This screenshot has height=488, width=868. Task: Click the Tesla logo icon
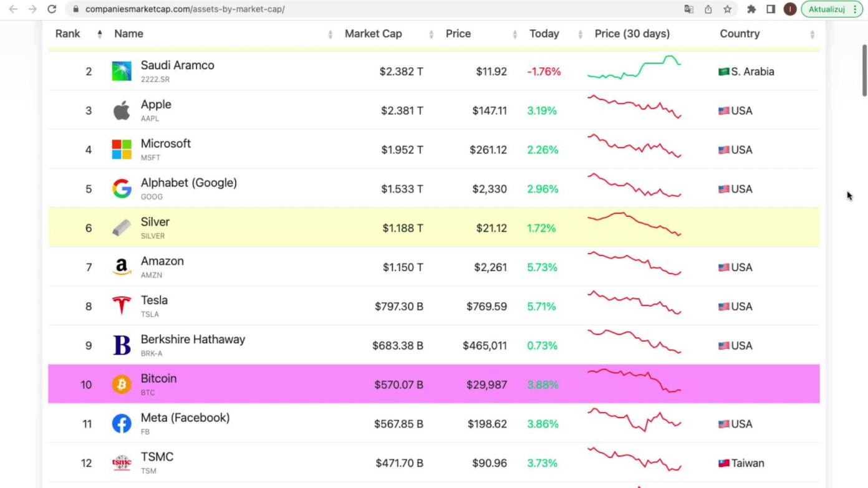pyautogui.click(x=122, y=306)
